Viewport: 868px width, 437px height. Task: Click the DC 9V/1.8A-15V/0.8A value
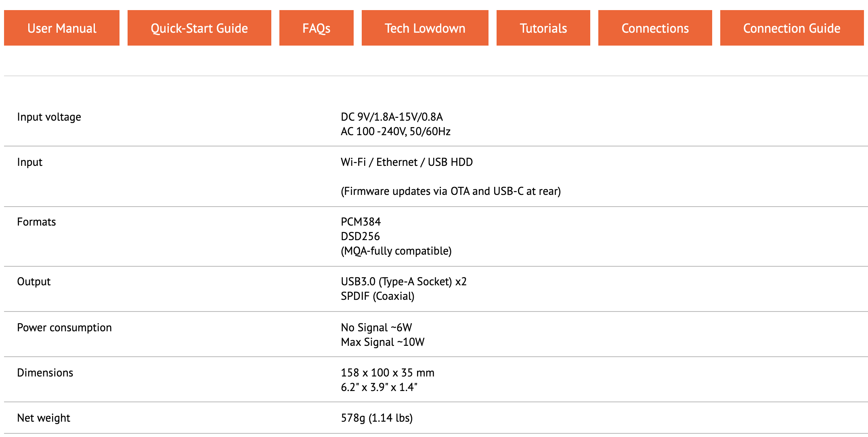point(392,117)
